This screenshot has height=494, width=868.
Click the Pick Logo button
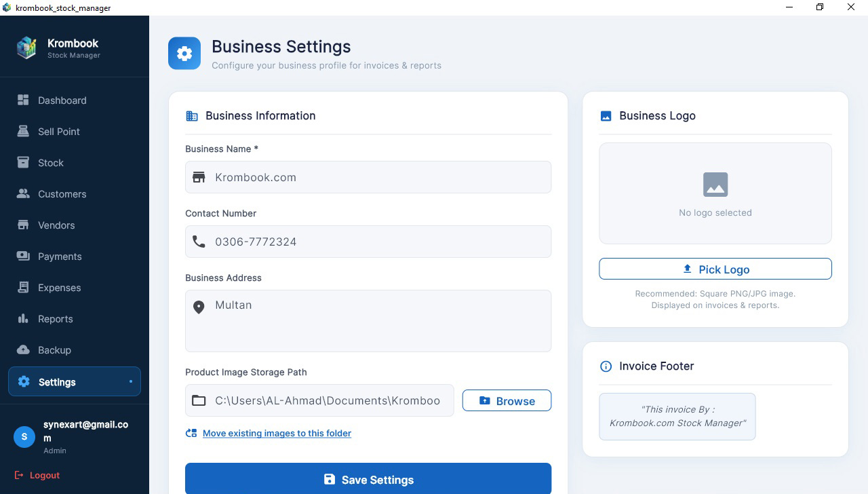(x=715, y=269)
